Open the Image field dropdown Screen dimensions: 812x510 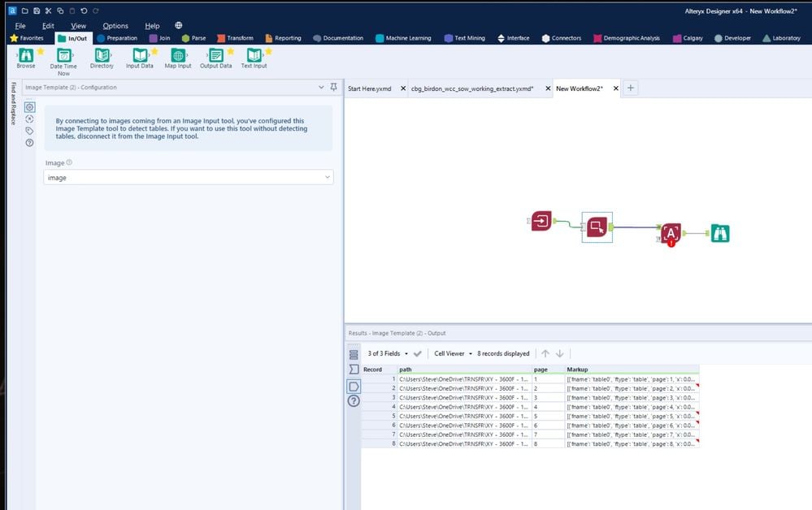coord(189,177)
